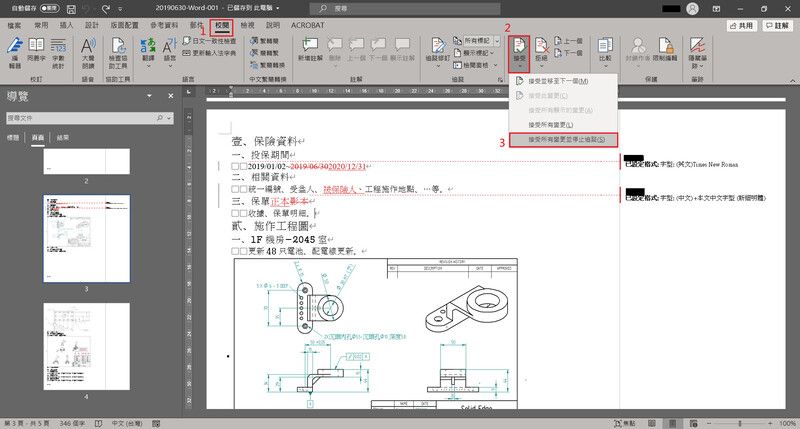
Task: Open the Show Markup (顯示標記) dropdown
Action: pyautogui.click(x=474, y=53)
